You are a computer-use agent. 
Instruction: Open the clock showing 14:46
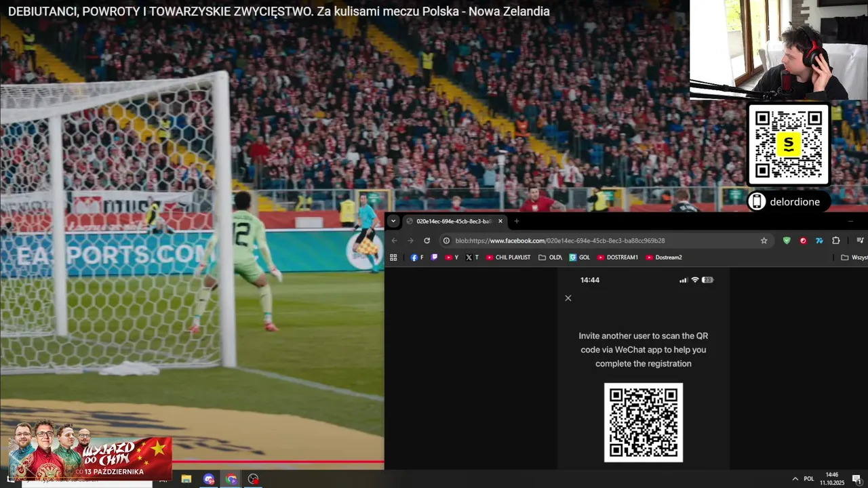[x=831, y=479]
